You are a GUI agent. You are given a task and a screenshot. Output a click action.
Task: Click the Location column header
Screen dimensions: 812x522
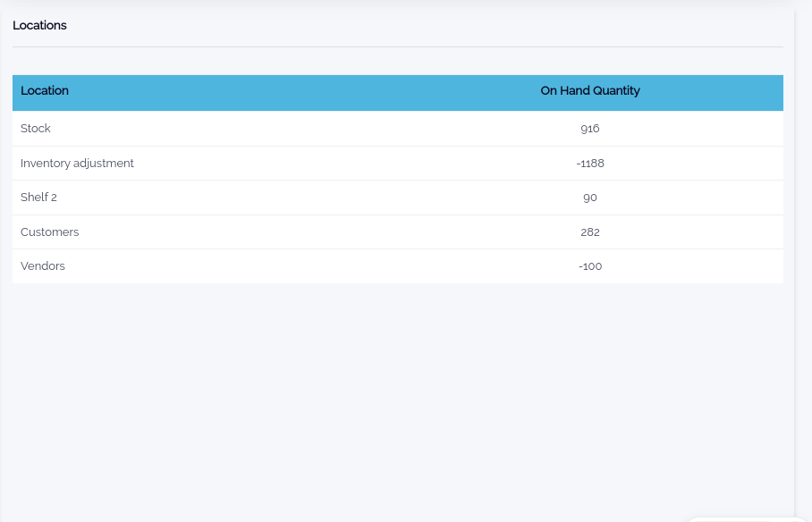45,90
